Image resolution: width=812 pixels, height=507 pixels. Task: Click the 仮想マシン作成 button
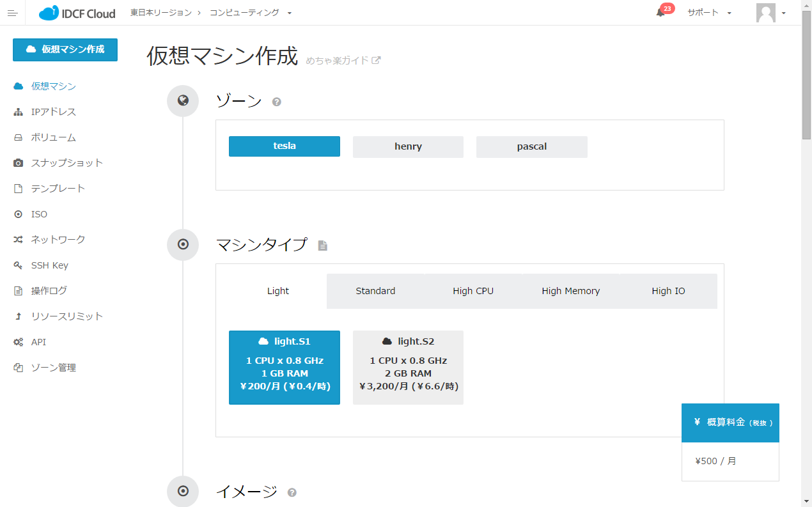pyautogui.click(x=65, y=49)
